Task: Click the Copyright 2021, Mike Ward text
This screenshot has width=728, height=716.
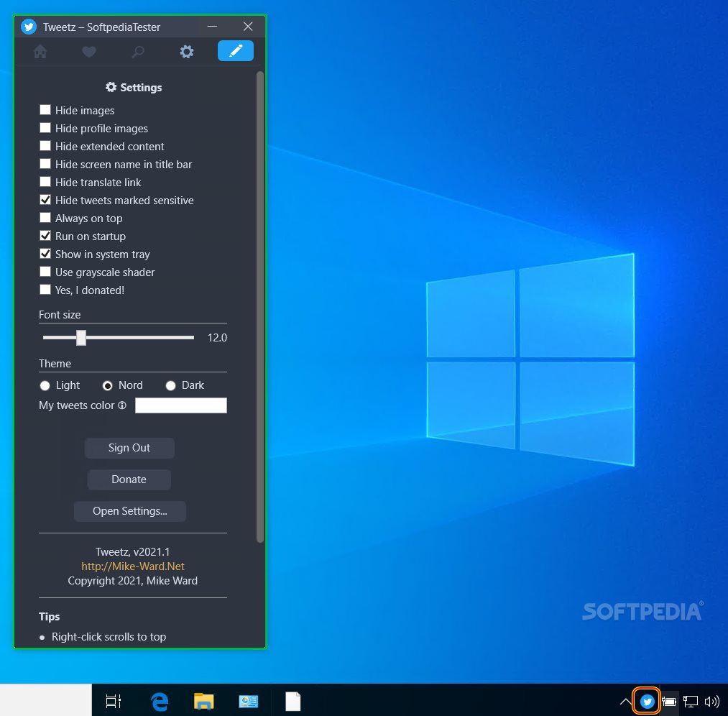Action: pyautogui.click(x=133, y=581)
